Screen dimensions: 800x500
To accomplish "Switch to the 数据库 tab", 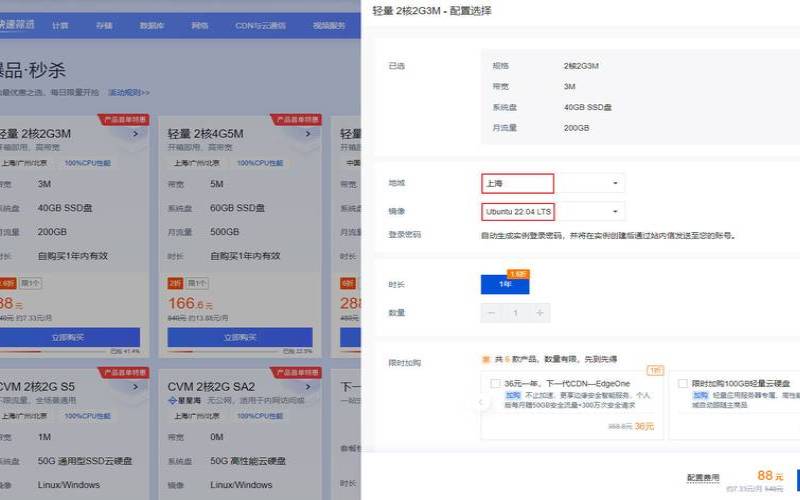I will tap(152, 25).
